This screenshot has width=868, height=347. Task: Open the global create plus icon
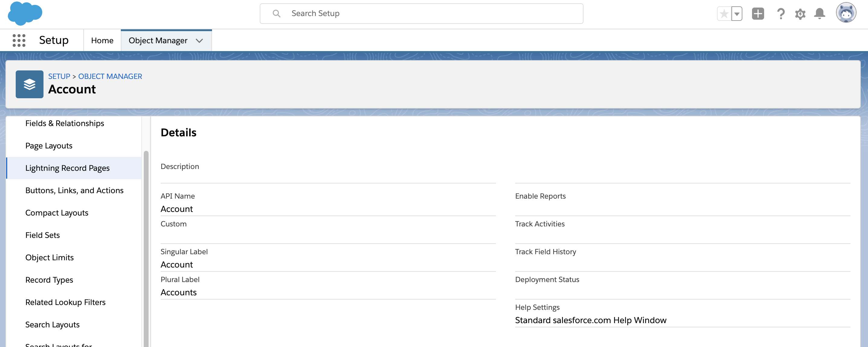(x=758, y=14)
